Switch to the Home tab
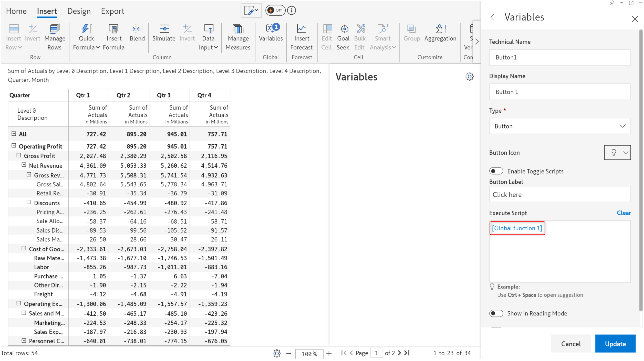This screenshot has width=644, height=361. (16, 11)
